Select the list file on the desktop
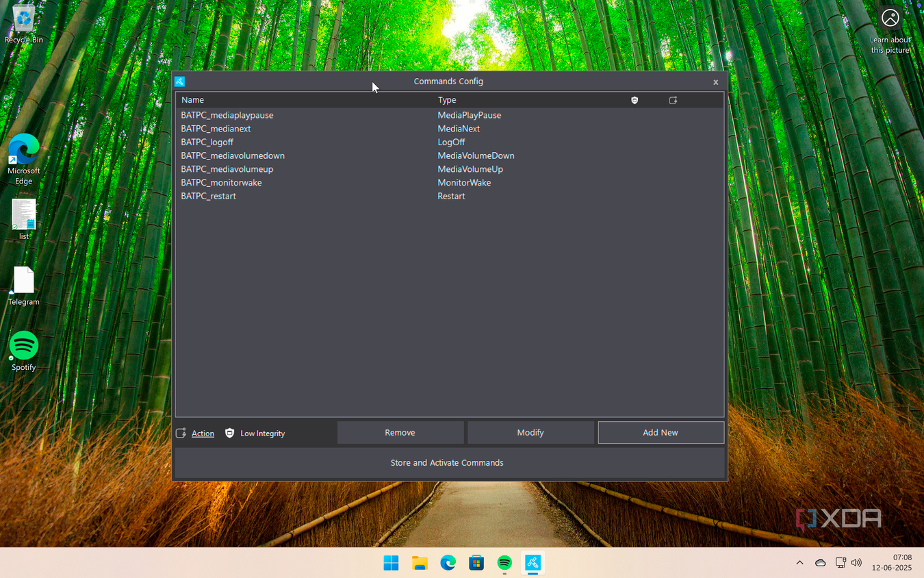This screenshot has width=924, height=578. click(x=24, y=219)
